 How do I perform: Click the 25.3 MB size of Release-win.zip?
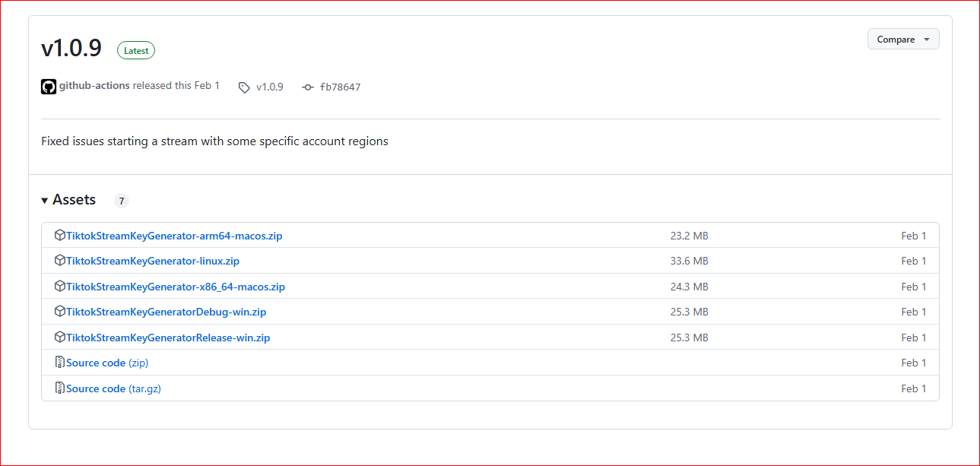click(x=689, y=338)
